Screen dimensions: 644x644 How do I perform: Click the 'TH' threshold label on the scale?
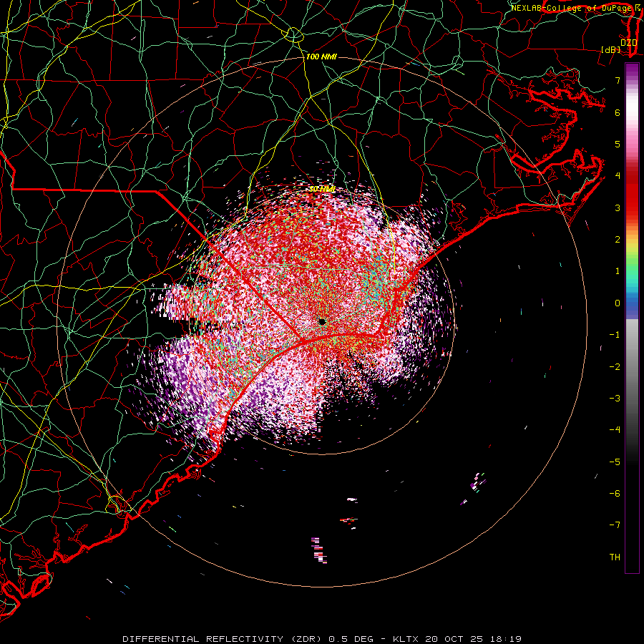615,557
